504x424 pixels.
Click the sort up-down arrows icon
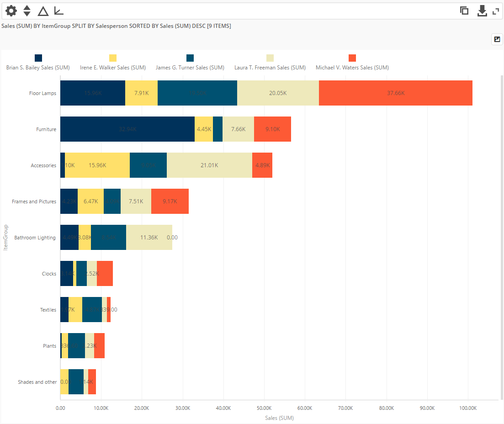27,11
